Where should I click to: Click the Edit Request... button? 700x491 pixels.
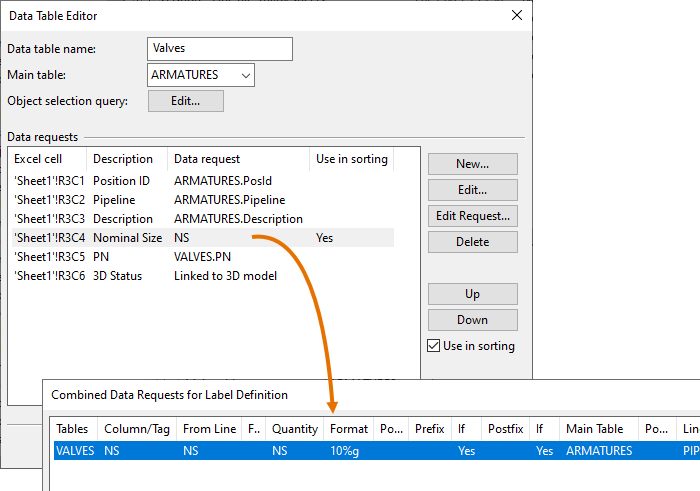pyautogui.click(x=472, y=216)
